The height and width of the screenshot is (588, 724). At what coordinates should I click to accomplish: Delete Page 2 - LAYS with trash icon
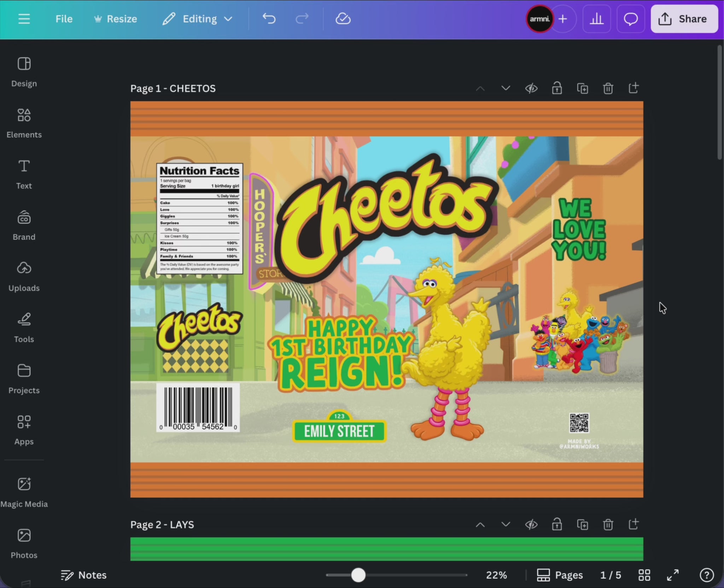(x=608, y=525)
